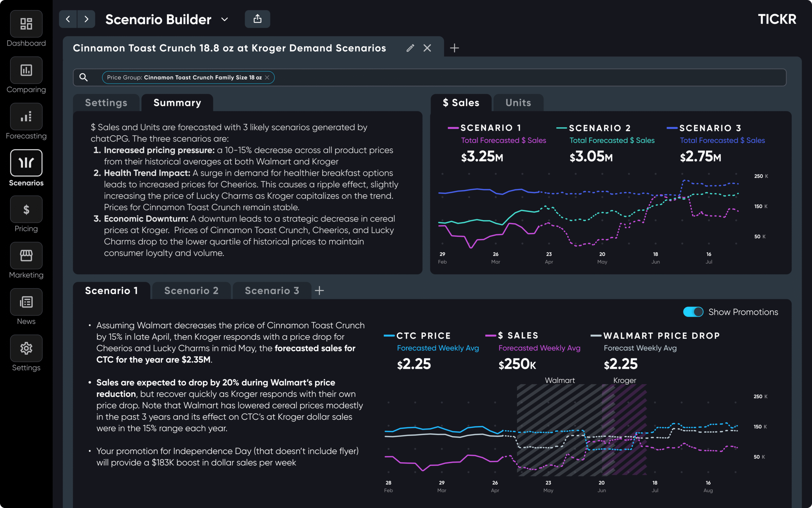Click the $3.25M Scenario 1 total
This screenshot has height=508, width=812.
click(x=482, y=157)
